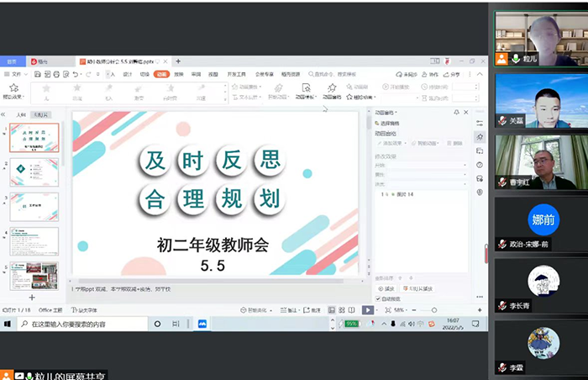Click the Print icon in quick toolbar
The image size is (588, 380).
pos(56,74)
